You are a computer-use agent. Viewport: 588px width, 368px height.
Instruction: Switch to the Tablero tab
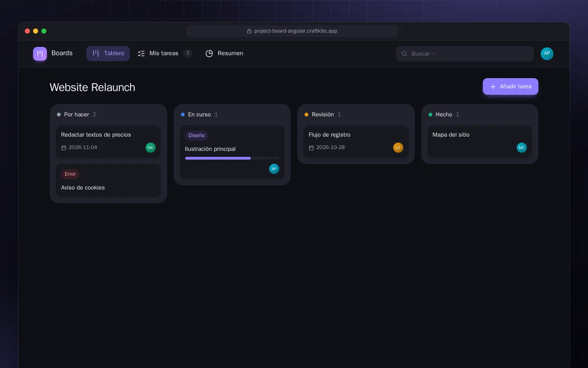pos(108,54)
